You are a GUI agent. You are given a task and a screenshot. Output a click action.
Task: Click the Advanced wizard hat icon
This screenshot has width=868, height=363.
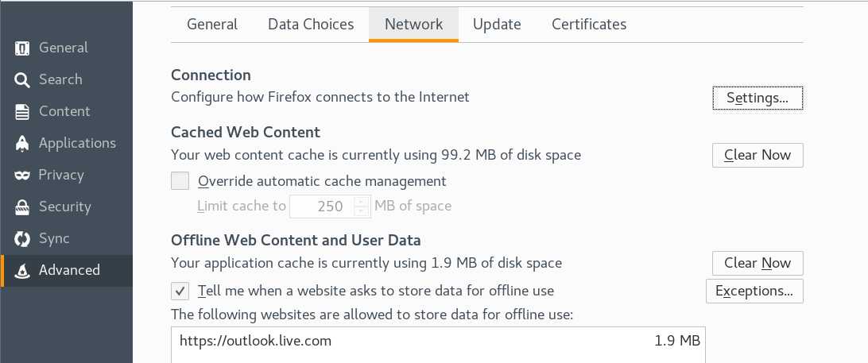(x=22, y=270)
